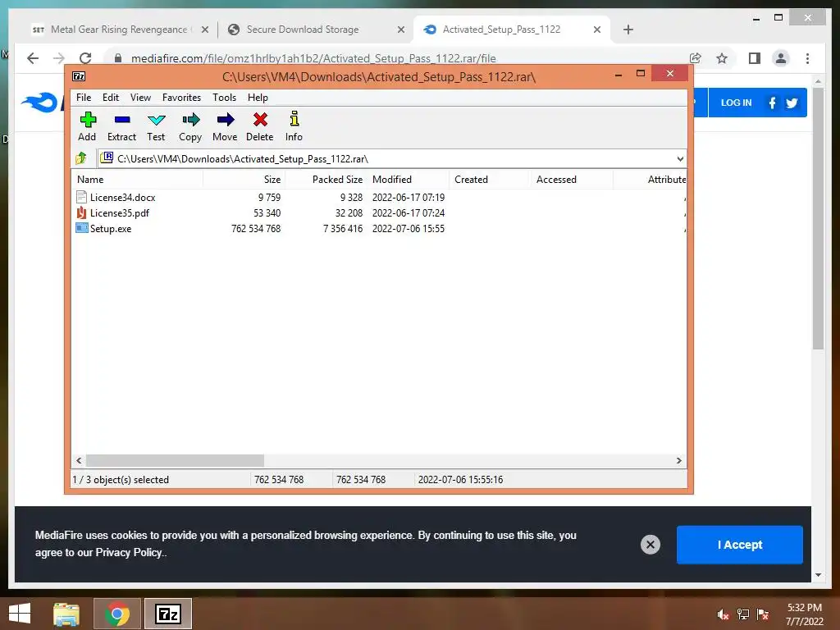Screen dimensions: 840x630
Task: Click the taskbar clock showing 5:32 PM
Action: tap(804, 608)
